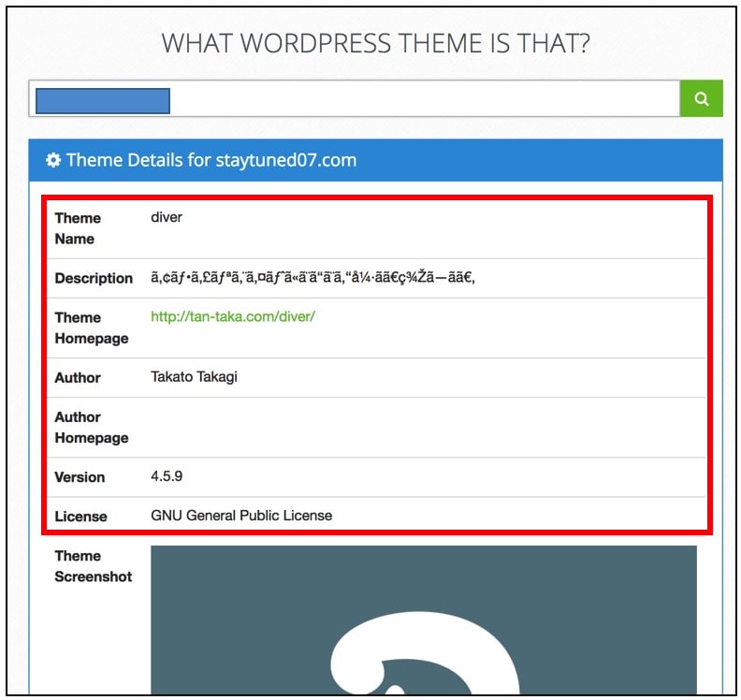Viewport: 741px width, 700px height.
Task: Click the "Version" row label
Action: pos(80,477)
